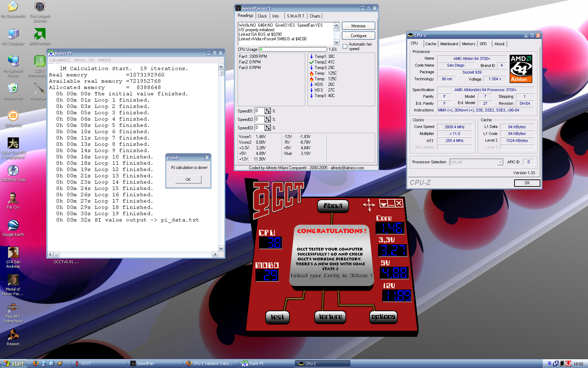Click the SpeedFan 38 temperature tray icon

549,363
